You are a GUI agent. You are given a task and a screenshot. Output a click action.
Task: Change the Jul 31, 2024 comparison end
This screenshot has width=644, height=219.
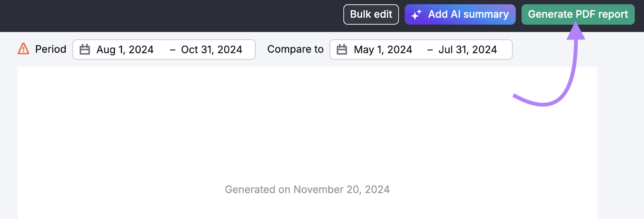468,49
